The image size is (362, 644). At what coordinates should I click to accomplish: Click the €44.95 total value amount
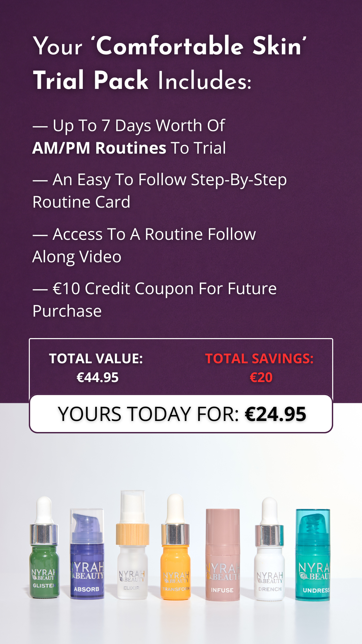point(98,378)
